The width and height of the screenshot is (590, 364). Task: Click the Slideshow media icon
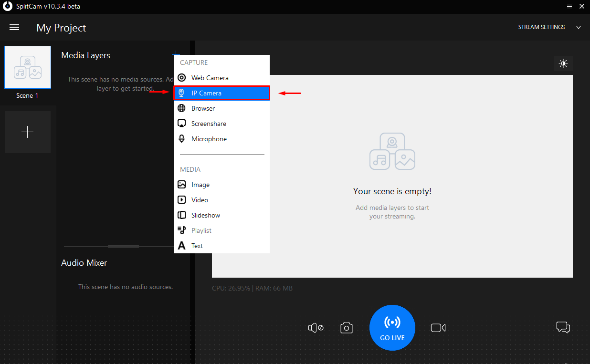181,215
